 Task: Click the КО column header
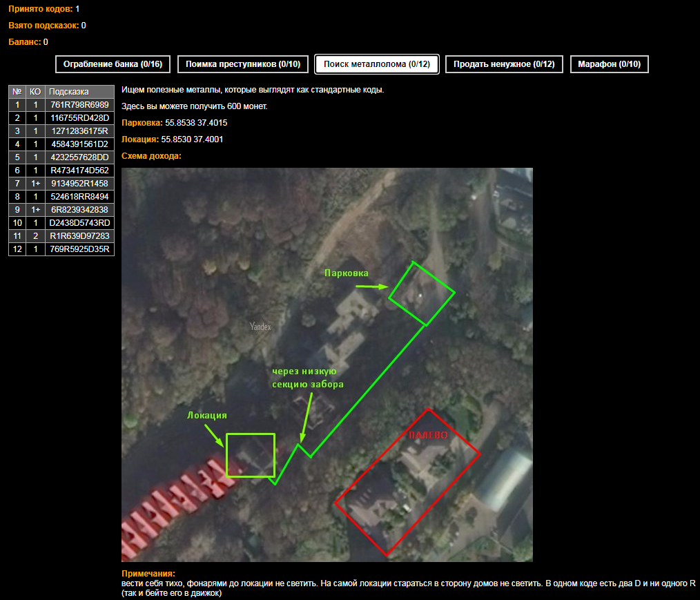35,91
